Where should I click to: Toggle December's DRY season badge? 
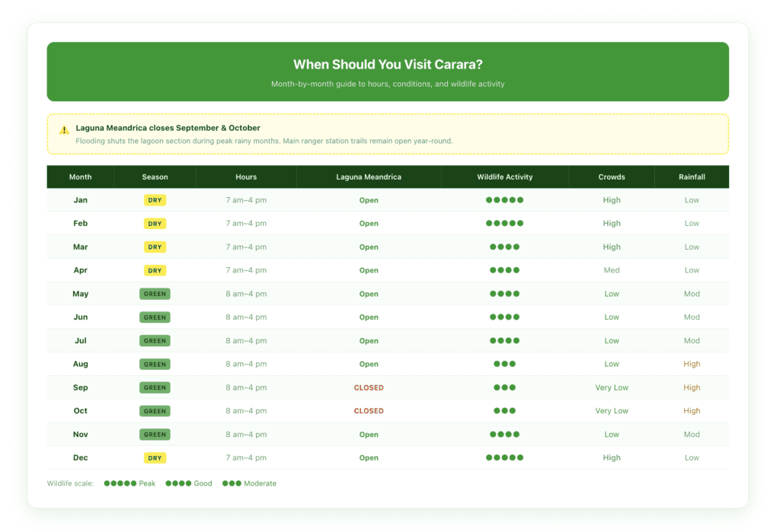(x=155, y=457)
